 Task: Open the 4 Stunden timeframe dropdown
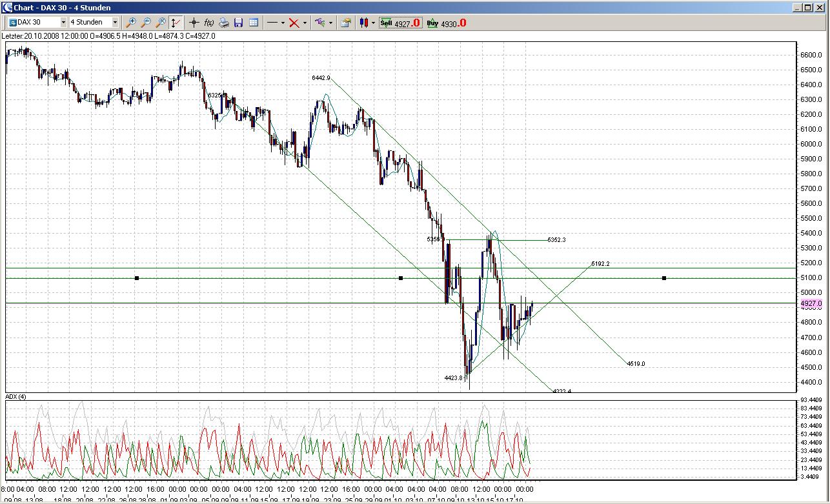[115, 23]
